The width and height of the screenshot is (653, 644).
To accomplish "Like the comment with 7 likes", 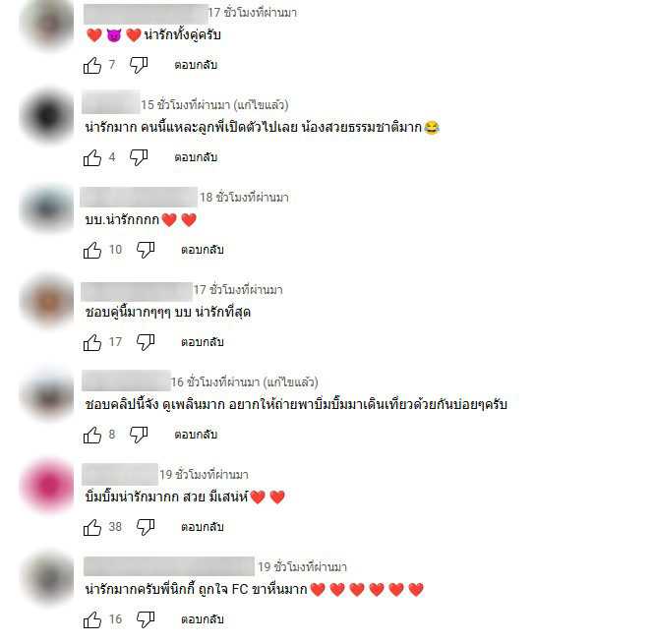I will tap(92, 65).
